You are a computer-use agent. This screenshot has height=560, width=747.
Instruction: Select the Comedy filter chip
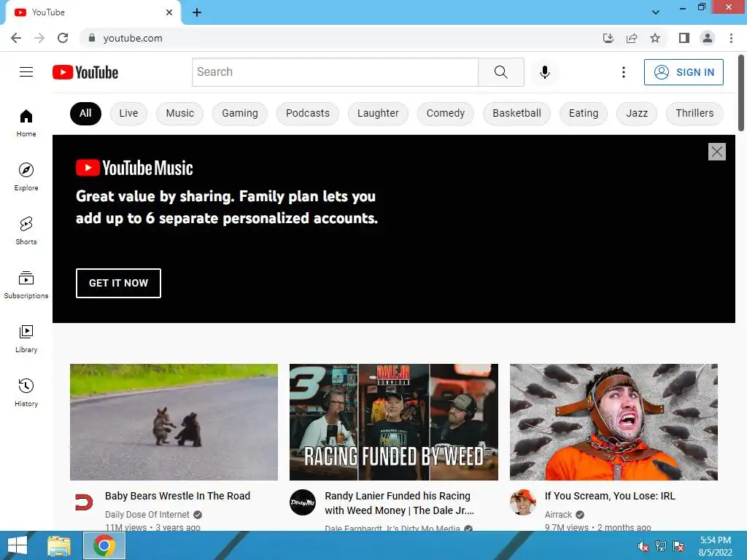[446, 113]
